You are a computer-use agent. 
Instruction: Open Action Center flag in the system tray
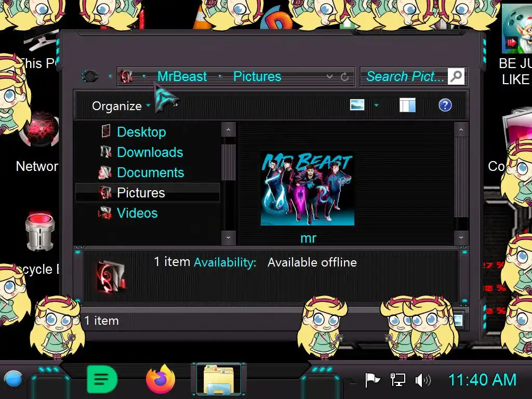coord(372,380)
